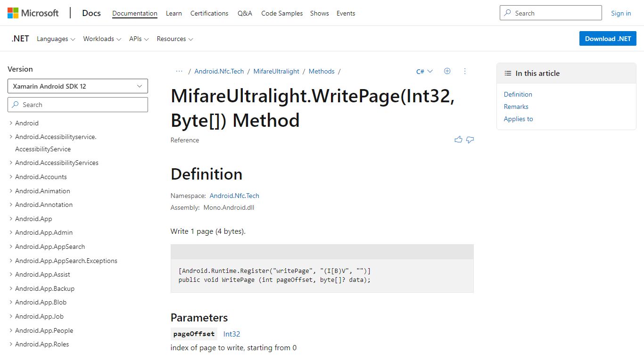Image resolution: width=644 pixels, height=362 pixels.
Task: Open the Workloads dropdown menu
Action: 102,39
